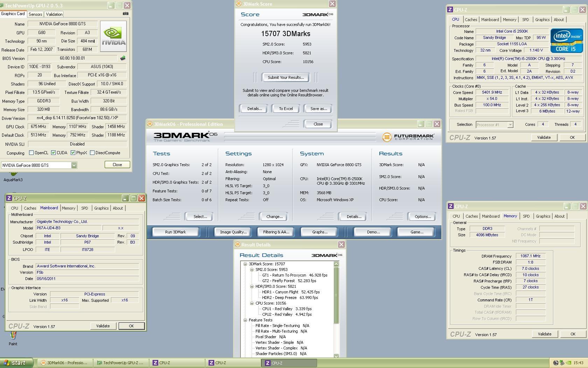Click the GPU-Z screenshot camera icon
This screenshot has width=588, height=368.
click(126, 14)
